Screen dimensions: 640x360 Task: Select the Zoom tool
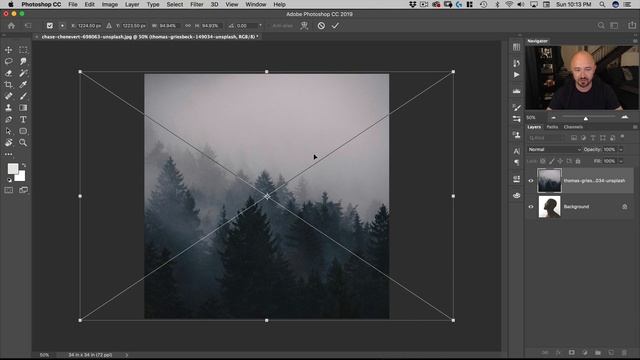pos(23,143)
